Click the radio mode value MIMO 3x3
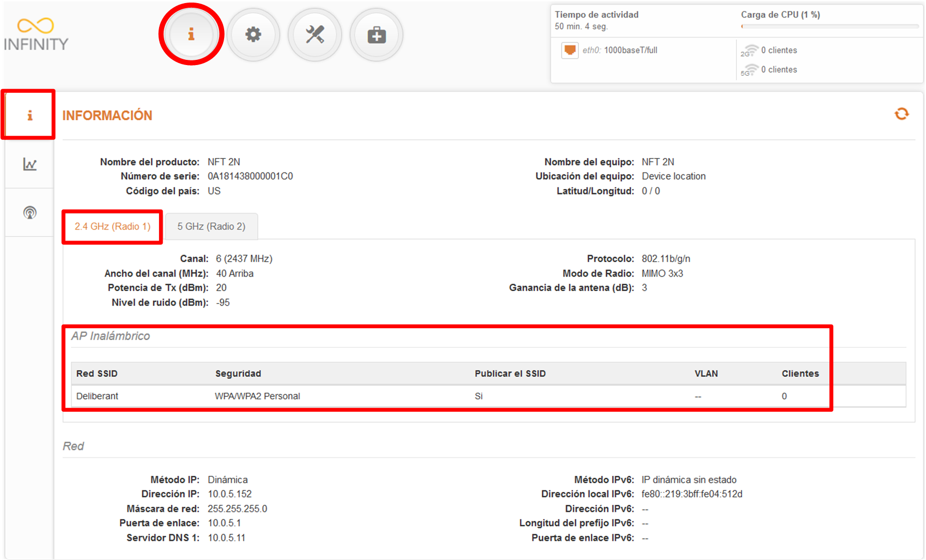The height and width of the screenshot is (560, 926). 662,273
